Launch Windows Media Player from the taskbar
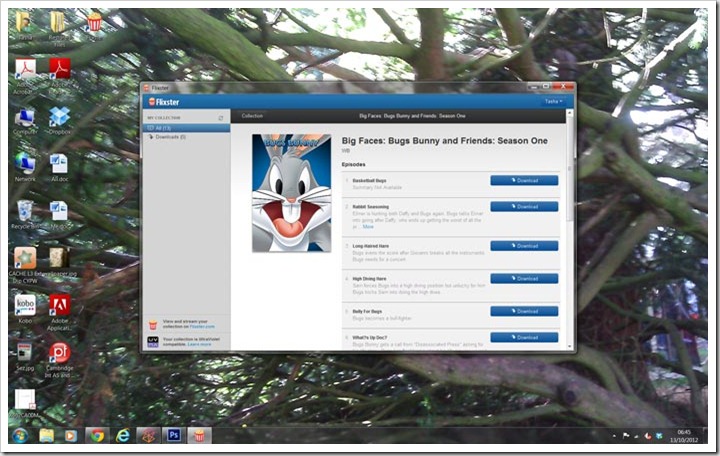This screenshot has height=456, width=720. pos(71,435)
